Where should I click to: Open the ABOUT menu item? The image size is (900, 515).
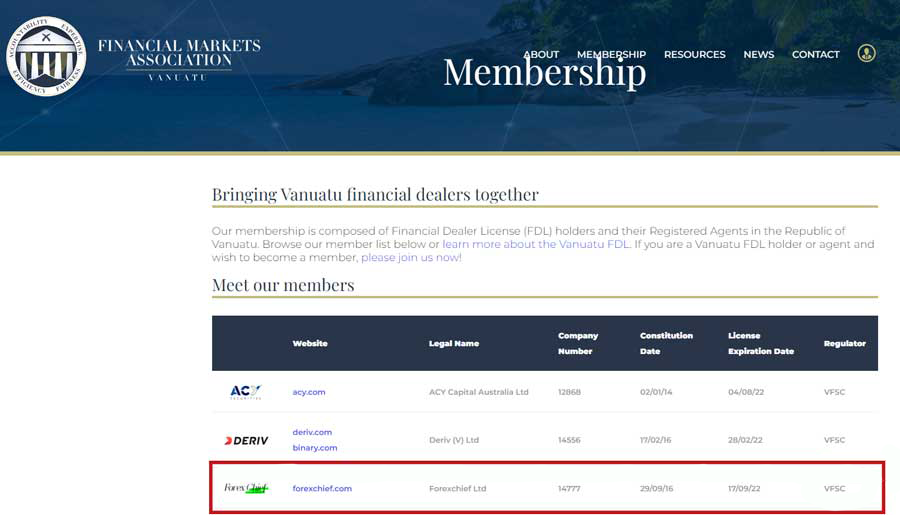pos(541,54)
